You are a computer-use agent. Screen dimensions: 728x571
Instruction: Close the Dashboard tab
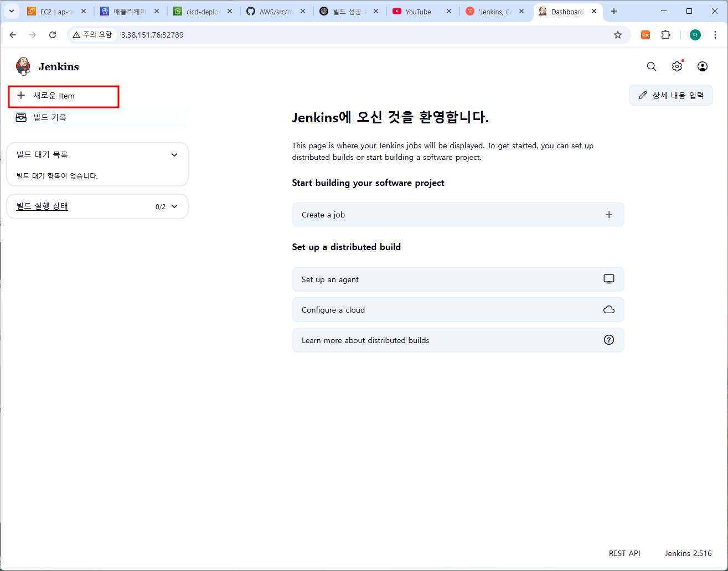(x=594, y=12)
